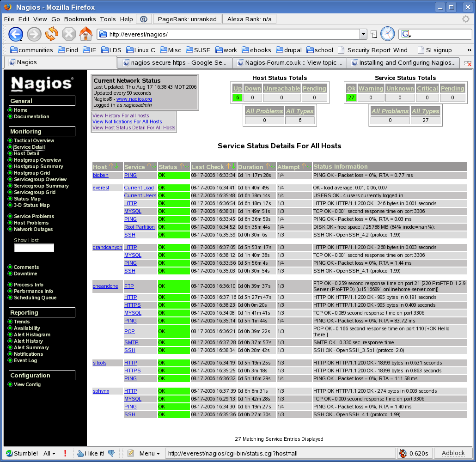This screenshot has height=462, width=476.
Task: Click the @ icon beside the Help menu
Action: [x=144, y=19]
